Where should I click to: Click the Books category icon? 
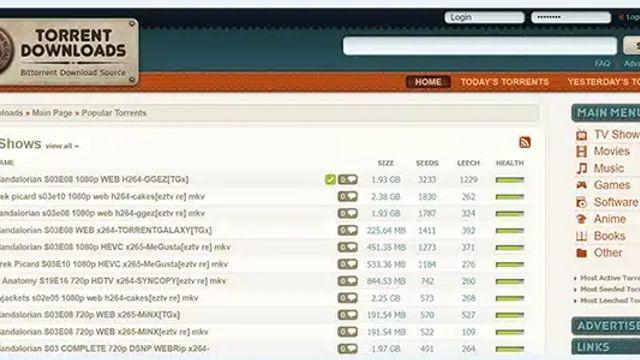581,236
